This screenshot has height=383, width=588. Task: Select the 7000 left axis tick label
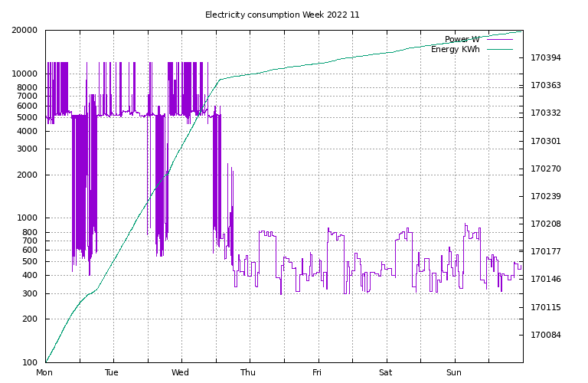pyautogui.click(x=27, y=96)
